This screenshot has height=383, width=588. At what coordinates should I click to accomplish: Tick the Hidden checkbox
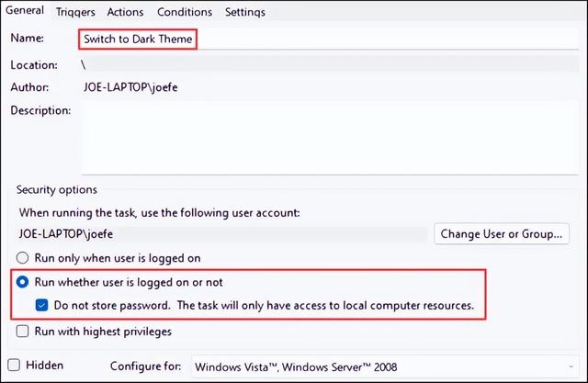14,365
